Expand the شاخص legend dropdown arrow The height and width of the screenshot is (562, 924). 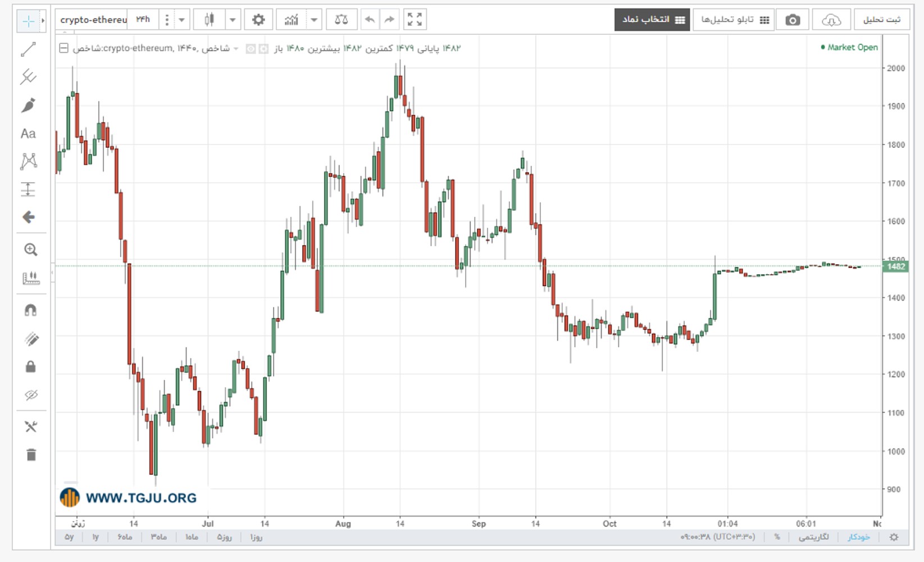236,48
